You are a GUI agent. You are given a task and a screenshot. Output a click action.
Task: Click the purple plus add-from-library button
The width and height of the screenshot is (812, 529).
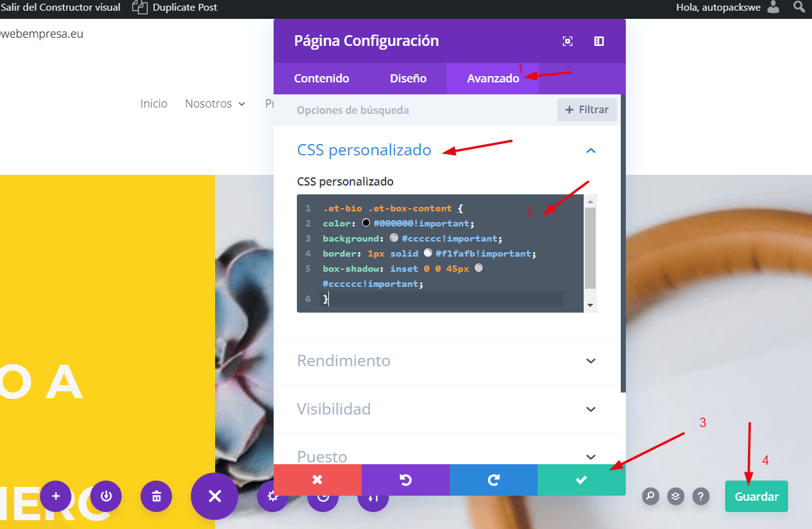(56, 496)
